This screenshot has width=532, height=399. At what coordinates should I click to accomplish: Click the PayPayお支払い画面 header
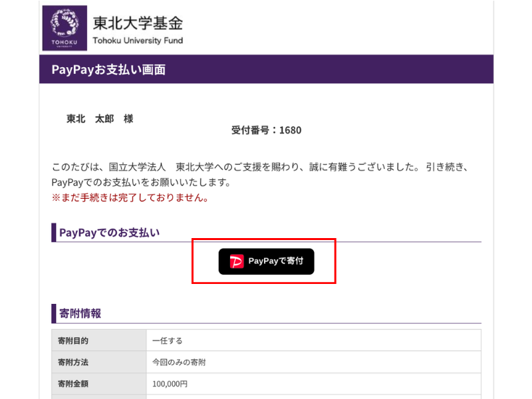coord(108,70)
